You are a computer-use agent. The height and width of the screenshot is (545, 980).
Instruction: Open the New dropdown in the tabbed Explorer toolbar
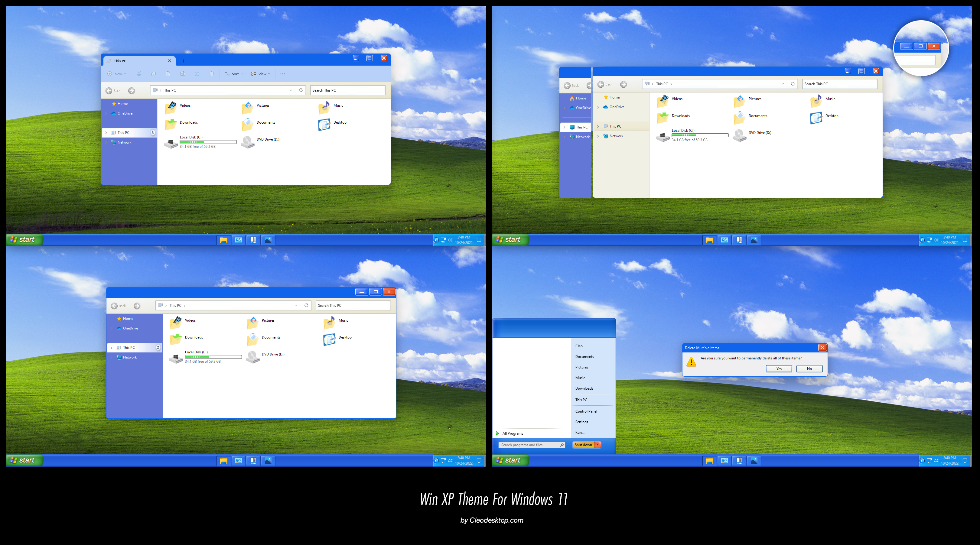coord(116,74)
